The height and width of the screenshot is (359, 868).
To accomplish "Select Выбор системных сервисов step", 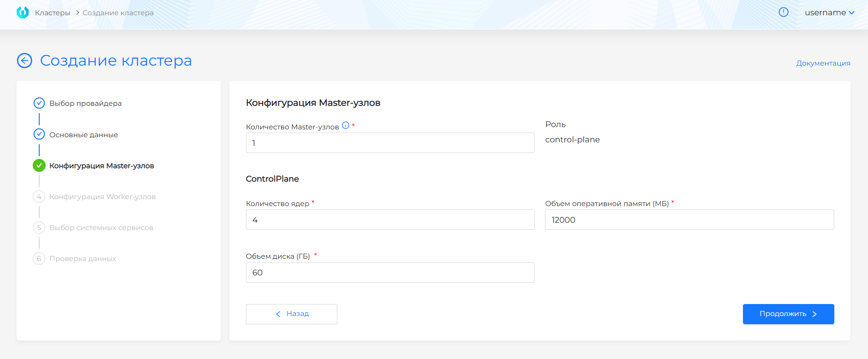I will 101,228.
